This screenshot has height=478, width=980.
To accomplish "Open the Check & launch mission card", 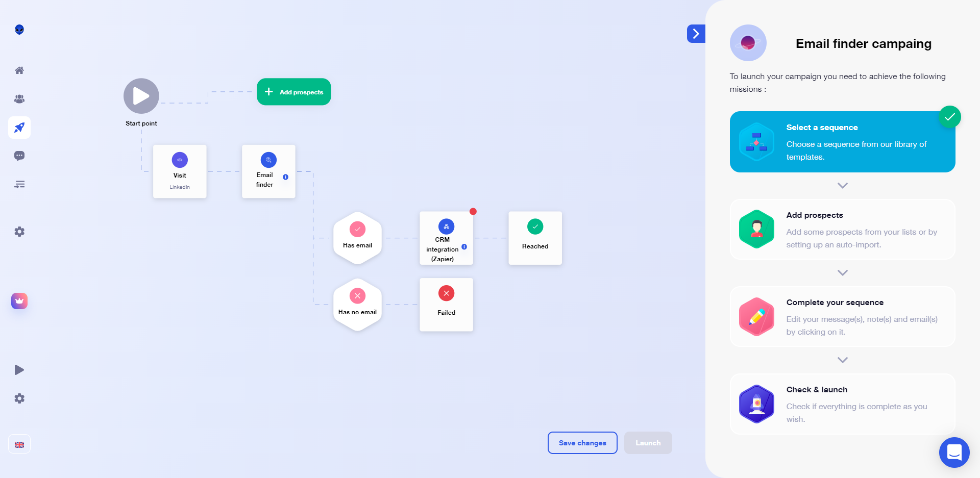I will [843, 404].
